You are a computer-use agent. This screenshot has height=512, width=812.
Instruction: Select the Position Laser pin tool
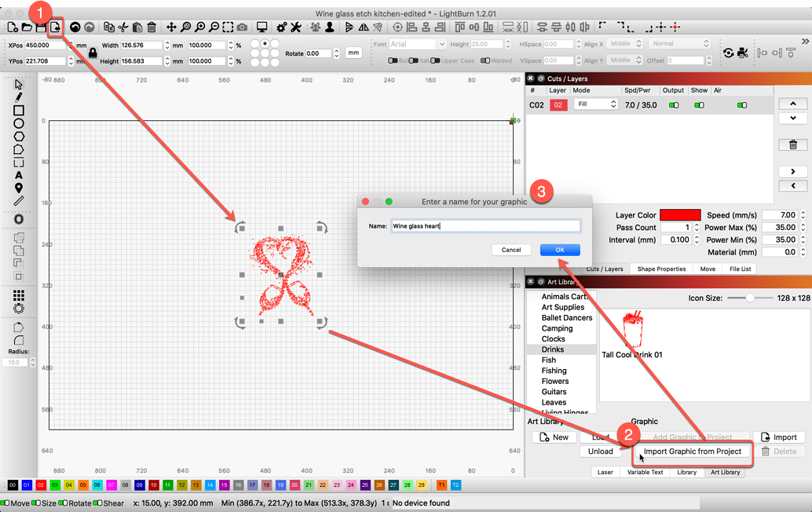coord(19,188)
